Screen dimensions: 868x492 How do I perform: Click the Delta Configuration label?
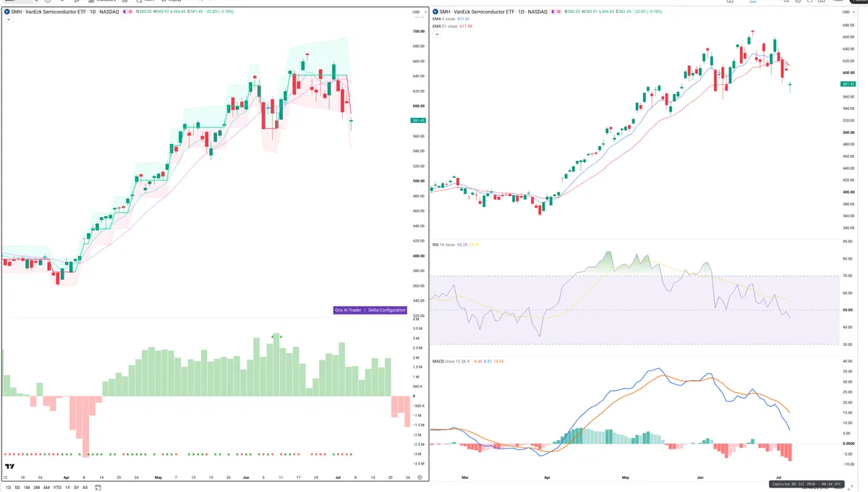click(386, 310)
